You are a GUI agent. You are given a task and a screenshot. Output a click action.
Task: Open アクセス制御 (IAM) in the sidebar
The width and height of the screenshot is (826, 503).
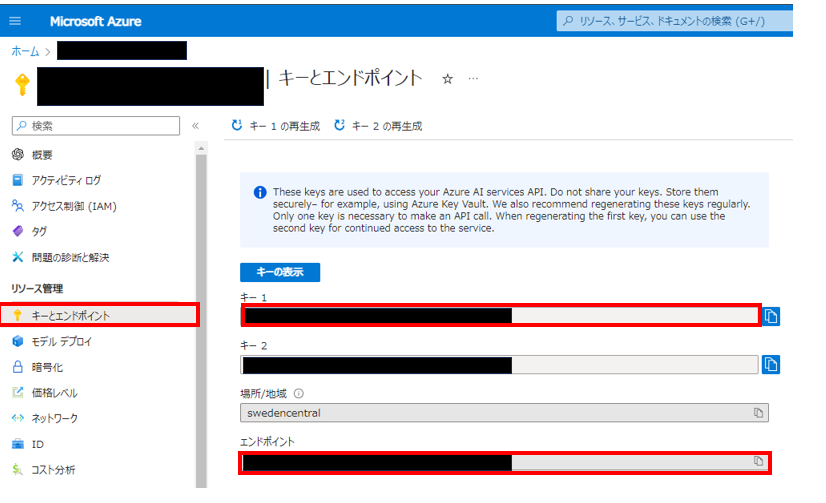tap(74, 206)
